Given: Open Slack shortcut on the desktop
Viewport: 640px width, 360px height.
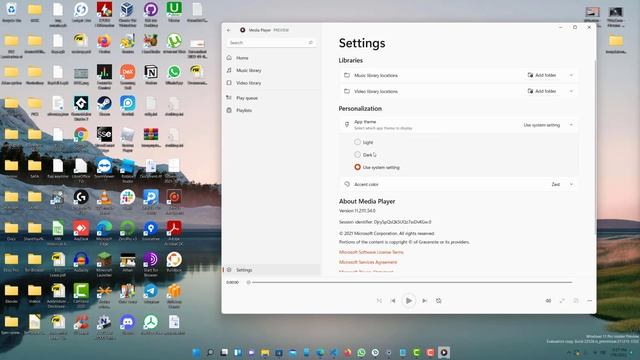Looking at the screenshot, I should pyautogui.click(x=127, y=200).
